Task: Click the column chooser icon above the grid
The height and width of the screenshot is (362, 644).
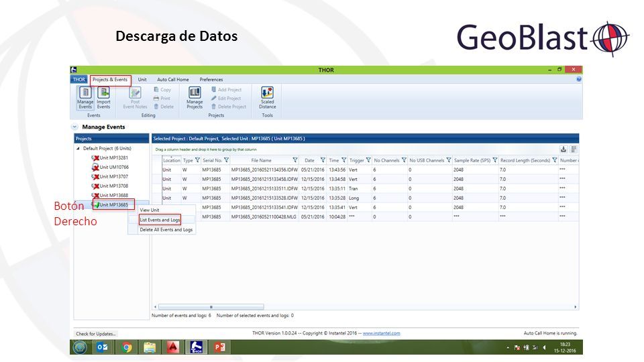Action: pos(574,149)
